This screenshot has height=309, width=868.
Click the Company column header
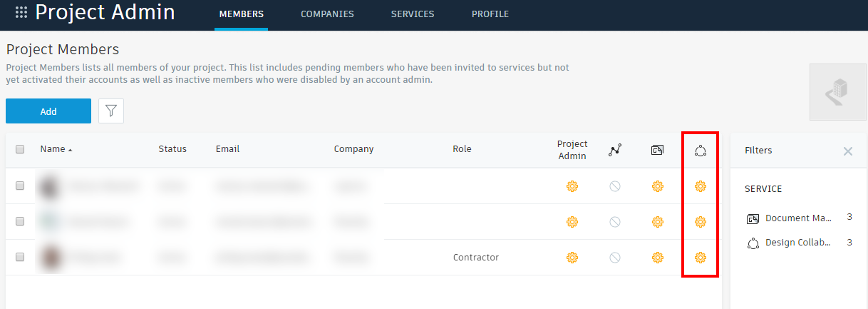point(353,149)
